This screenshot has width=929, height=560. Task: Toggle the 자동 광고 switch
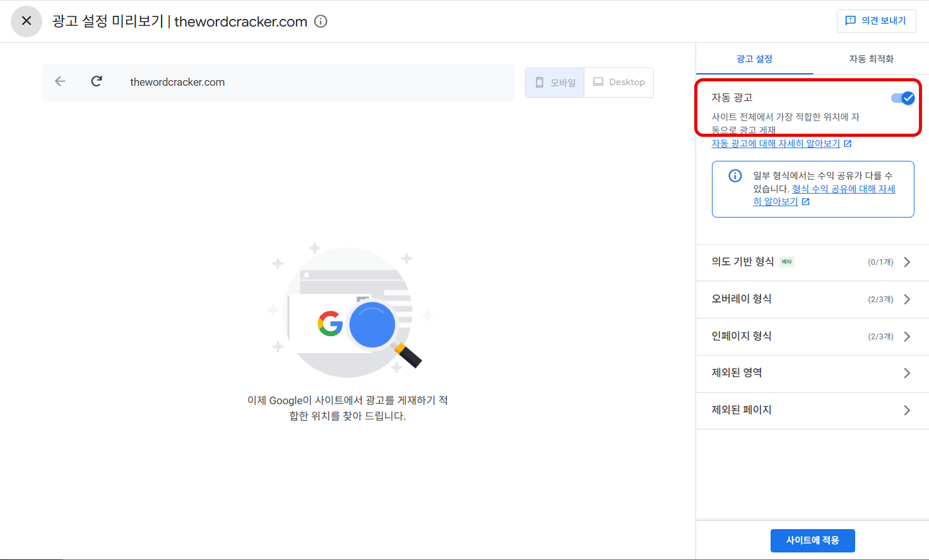tap(902, 98)
